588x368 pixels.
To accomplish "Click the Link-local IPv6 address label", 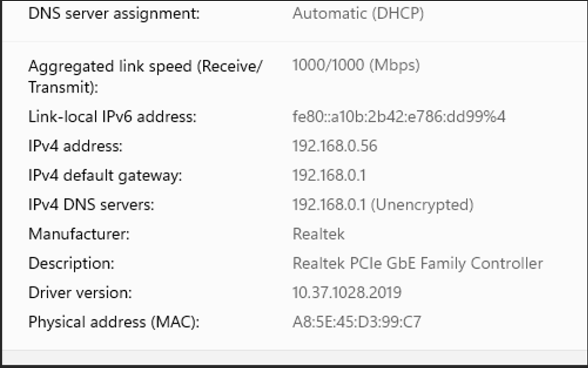I will pos(113,117).
